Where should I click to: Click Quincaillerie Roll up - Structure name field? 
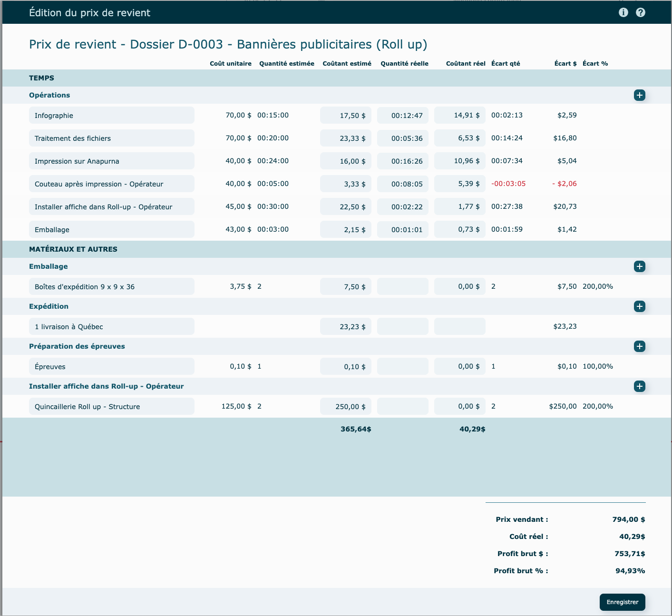112,406
